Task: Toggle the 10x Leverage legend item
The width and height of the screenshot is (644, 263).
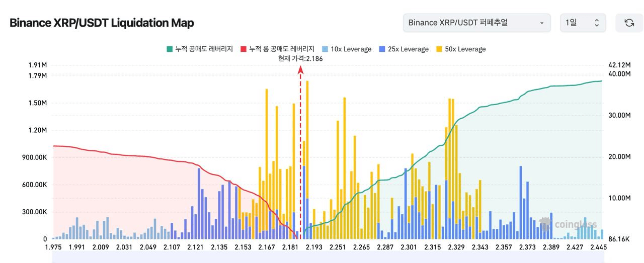Action: click(346, 49)
